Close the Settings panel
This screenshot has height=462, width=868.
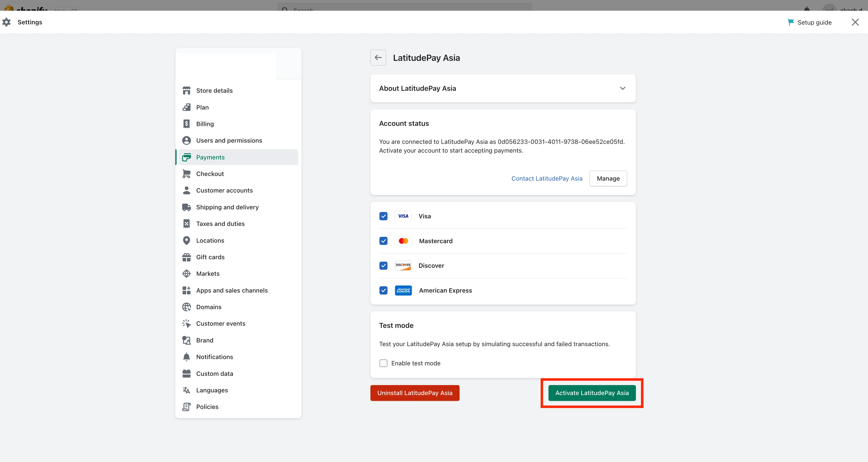click(855, 22)
